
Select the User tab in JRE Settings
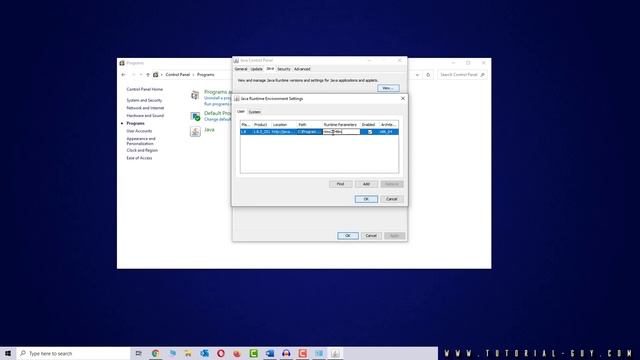click(x=241, y=111)
